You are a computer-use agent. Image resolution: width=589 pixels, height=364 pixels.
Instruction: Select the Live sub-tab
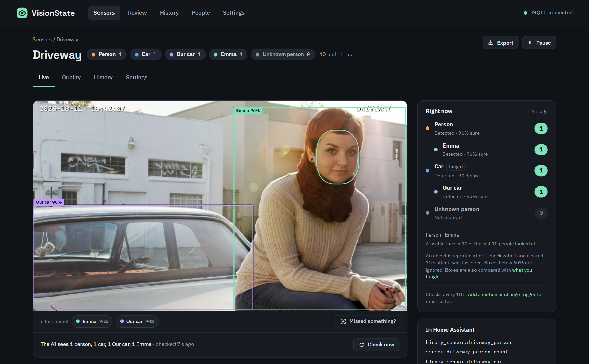coord(44,77)
